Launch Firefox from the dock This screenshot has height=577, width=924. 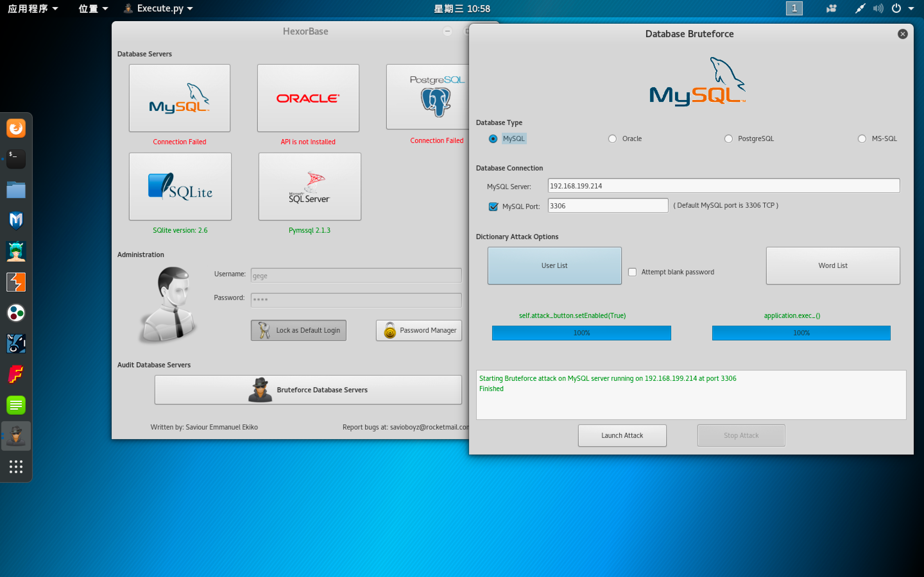[x=16, y=128]
